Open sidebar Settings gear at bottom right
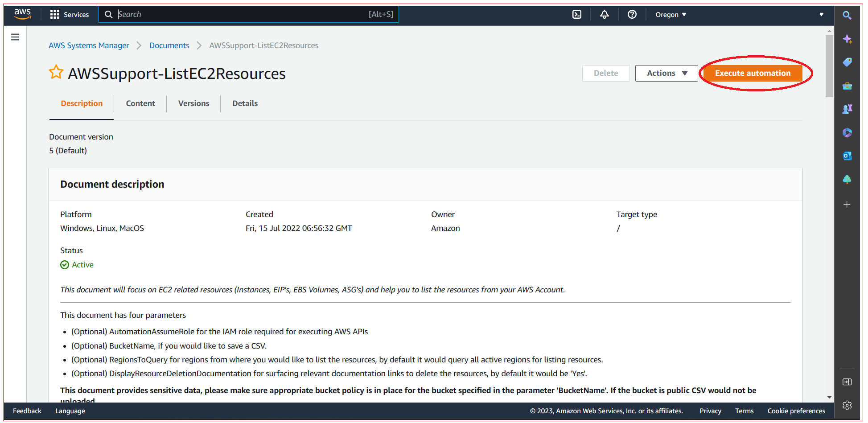868x423 pixels. tap(847, 405)
